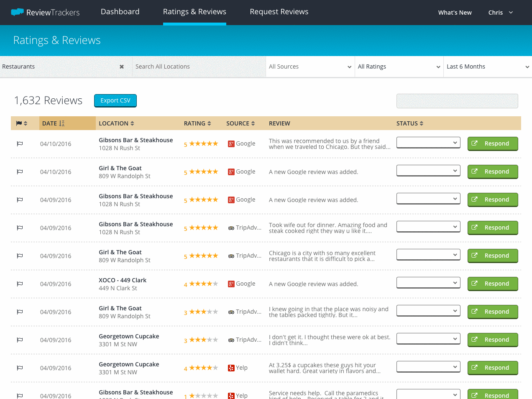Open status dropdown for Georgetown Cupcake Yelp review

pos(428,367)
